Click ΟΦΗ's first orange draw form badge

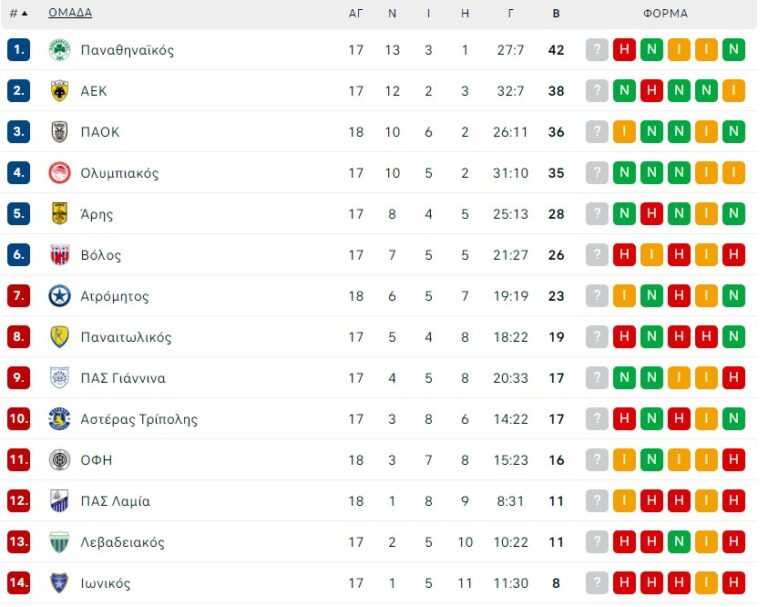[x=625, y=460]
